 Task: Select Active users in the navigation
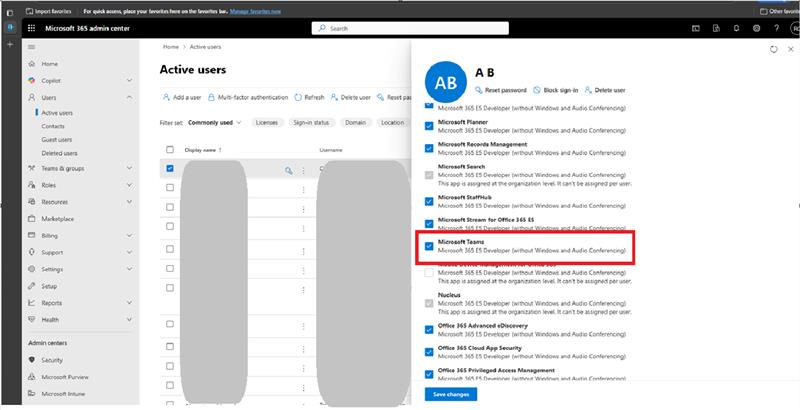click(x=57, y=113)
